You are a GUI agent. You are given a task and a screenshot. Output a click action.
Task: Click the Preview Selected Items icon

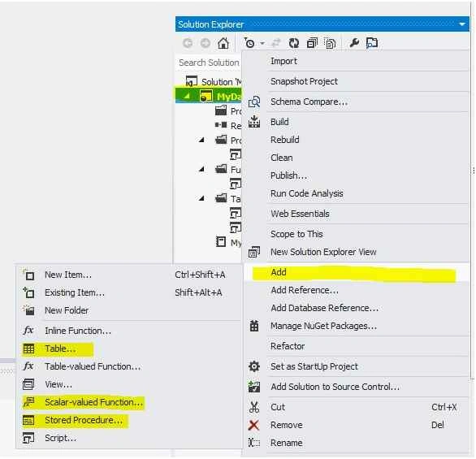pyautogui.click(x=372, y=43)
